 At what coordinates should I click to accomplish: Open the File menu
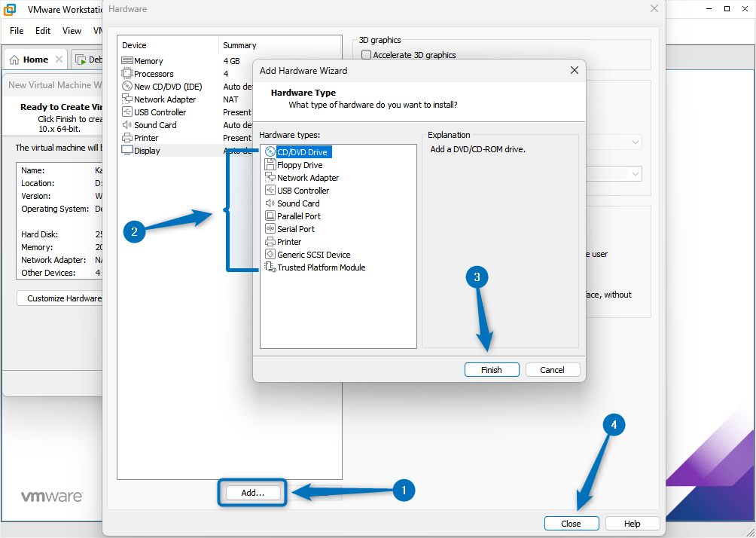(16, 31)
